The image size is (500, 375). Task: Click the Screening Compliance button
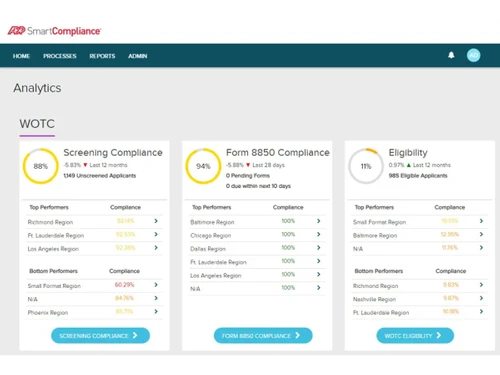pos(100,335)
